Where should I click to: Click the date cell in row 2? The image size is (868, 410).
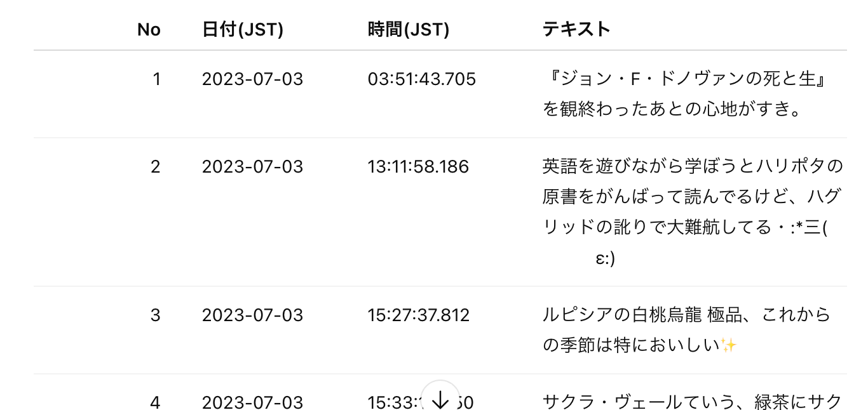pyautogui.click(x=252, y=167)
